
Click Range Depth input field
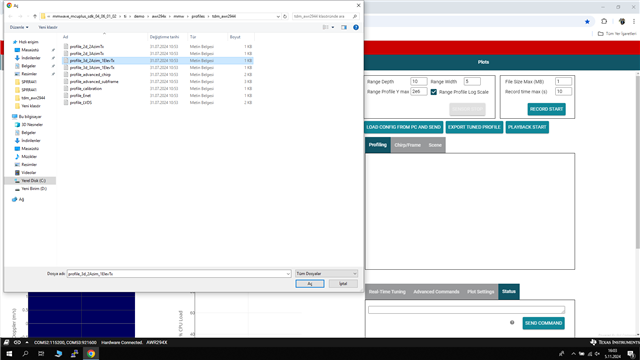pyautogui.click(x=418, y=82)
